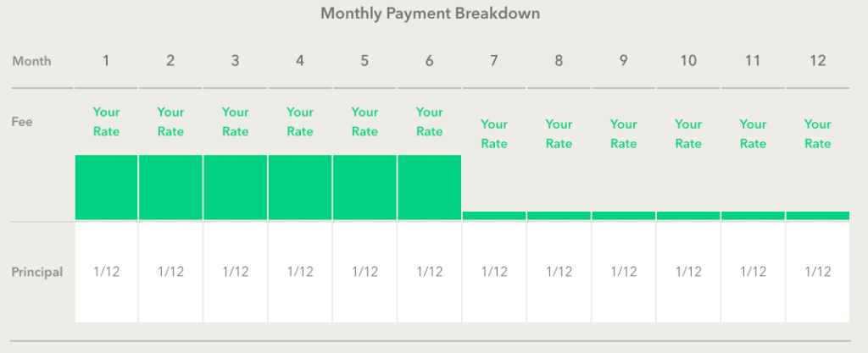Select the Month 6 column header
868x353 pixels.
pos(430,61)
